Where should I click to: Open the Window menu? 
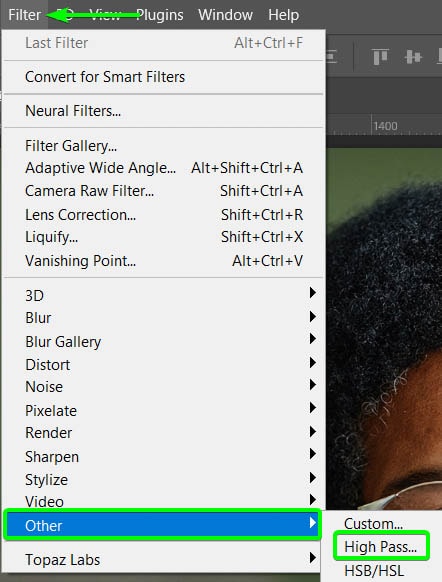point(225,15)
